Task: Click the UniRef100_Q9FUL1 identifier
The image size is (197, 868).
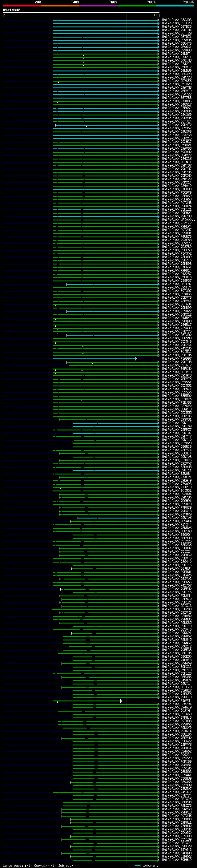Action: point(177,822)
